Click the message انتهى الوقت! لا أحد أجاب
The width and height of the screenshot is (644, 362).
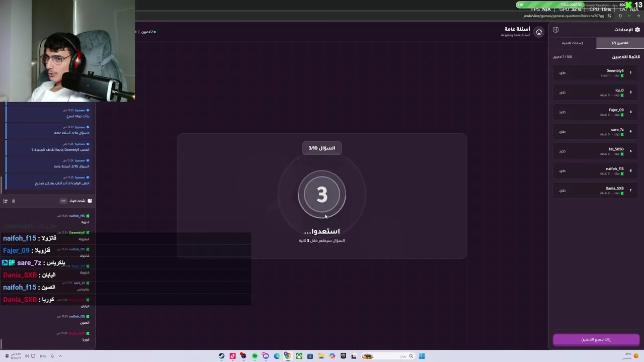(62, 183)
